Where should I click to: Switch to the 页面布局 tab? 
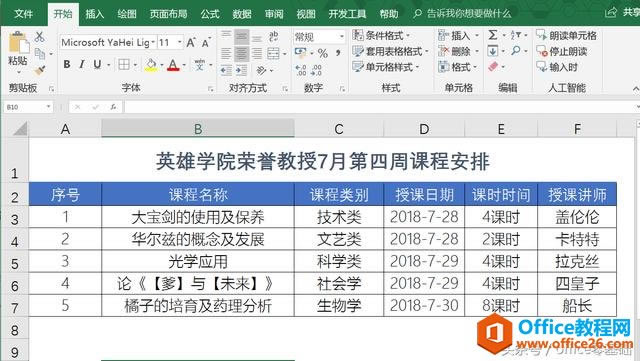[x=168, y=14]
